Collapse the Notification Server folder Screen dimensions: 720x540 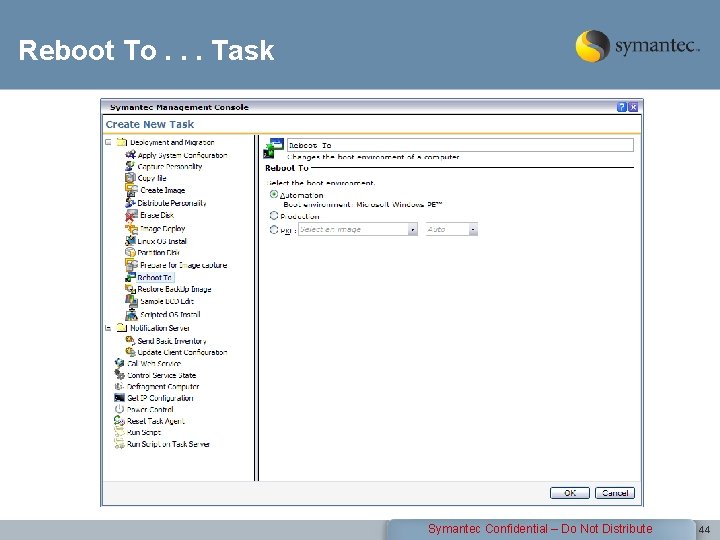click(108, 328)
